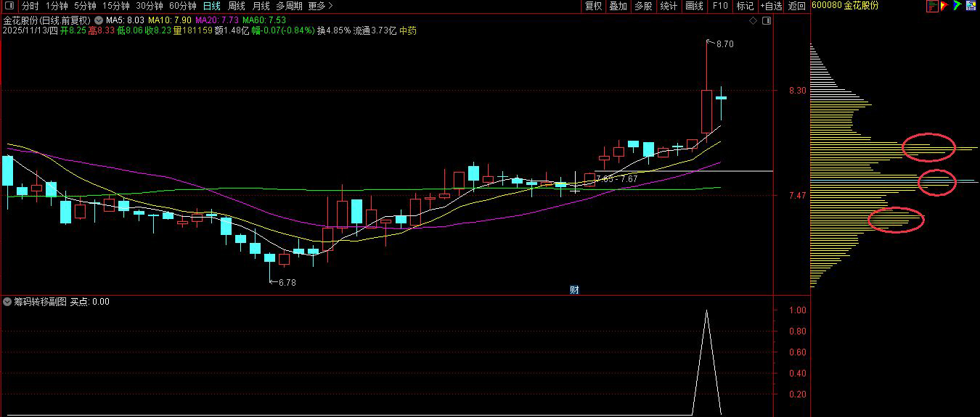
Task: Click the 换4.85% turnover value
Action: click(333, 31)
